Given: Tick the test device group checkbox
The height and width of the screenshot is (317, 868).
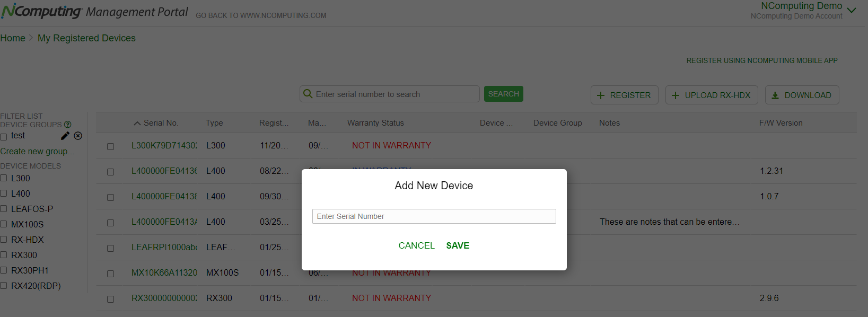Looking at the screenshot, I should (x=4, y=137).
